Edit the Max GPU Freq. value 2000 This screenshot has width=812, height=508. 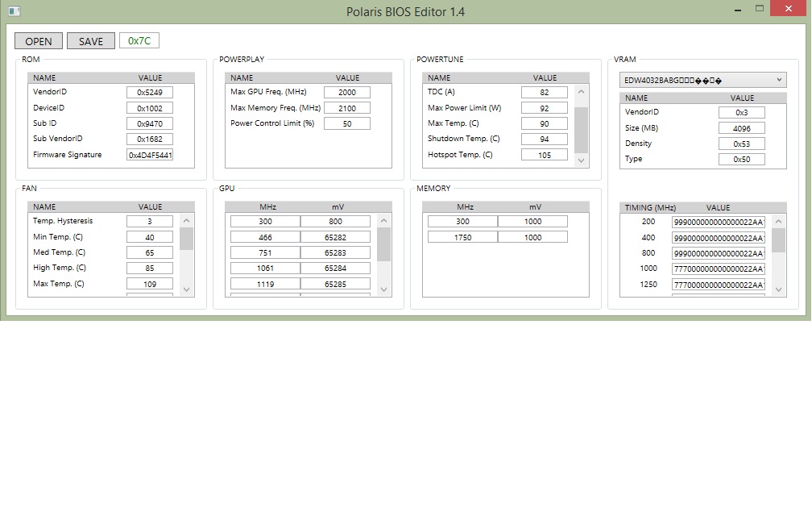(x=347, y=92)
